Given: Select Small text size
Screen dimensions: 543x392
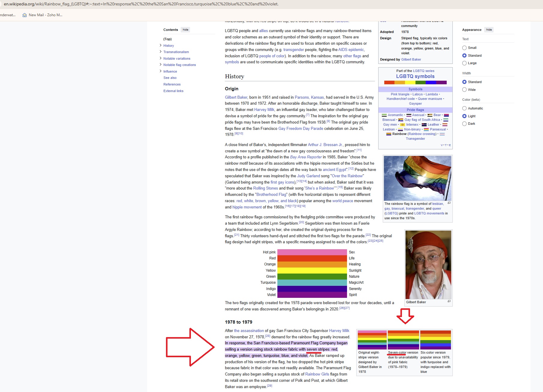Looking at the screenshot, I should [x=464, y=48].
